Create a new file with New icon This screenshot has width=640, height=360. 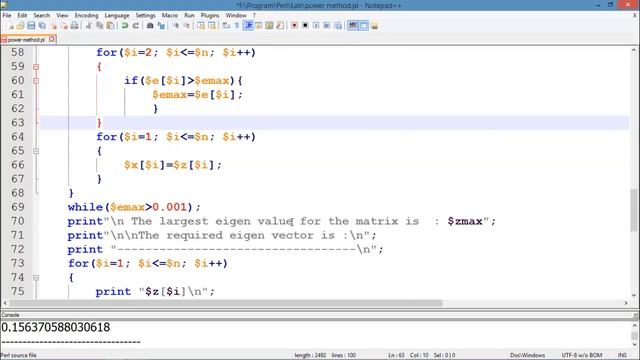click(11, 26)
